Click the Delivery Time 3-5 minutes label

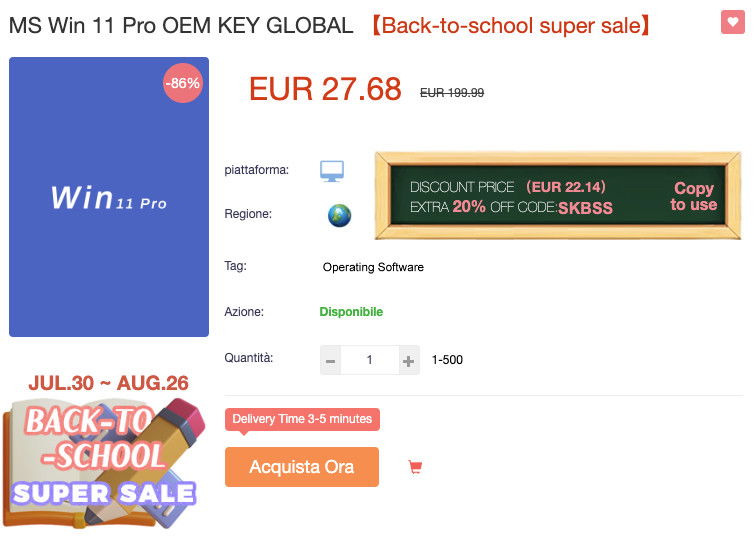point(302,419)
